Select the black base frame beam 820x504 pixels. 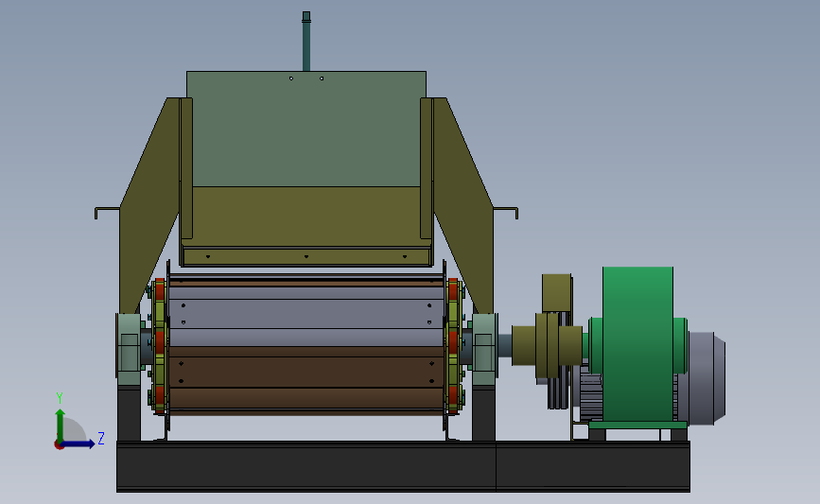click(403, 466)
